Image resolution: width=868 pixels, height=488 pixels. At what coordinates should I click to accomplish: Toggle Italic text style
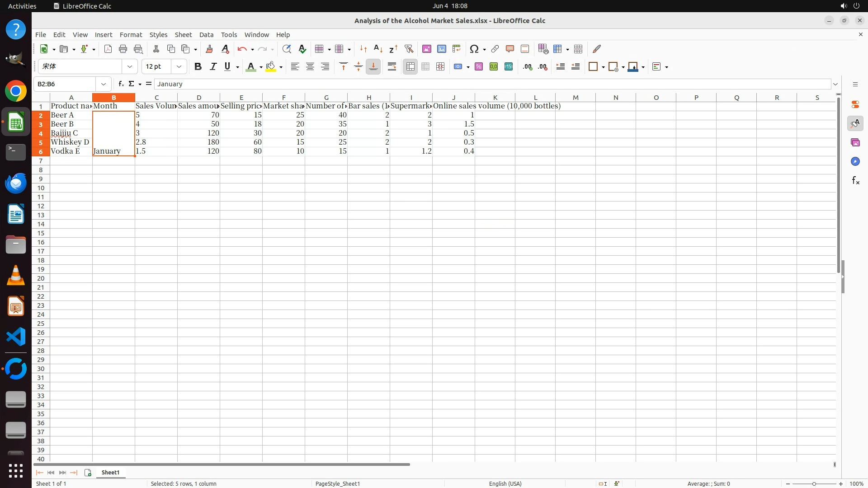[213, 67]
